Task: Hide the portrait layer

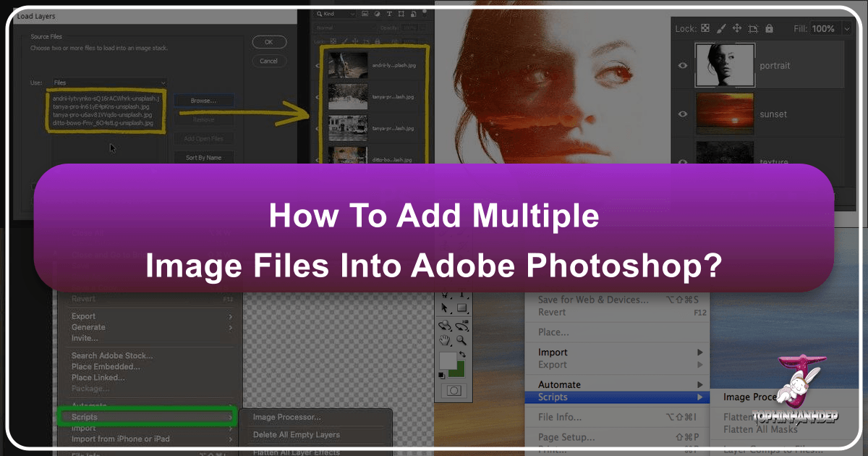Action: click(682, 66)
